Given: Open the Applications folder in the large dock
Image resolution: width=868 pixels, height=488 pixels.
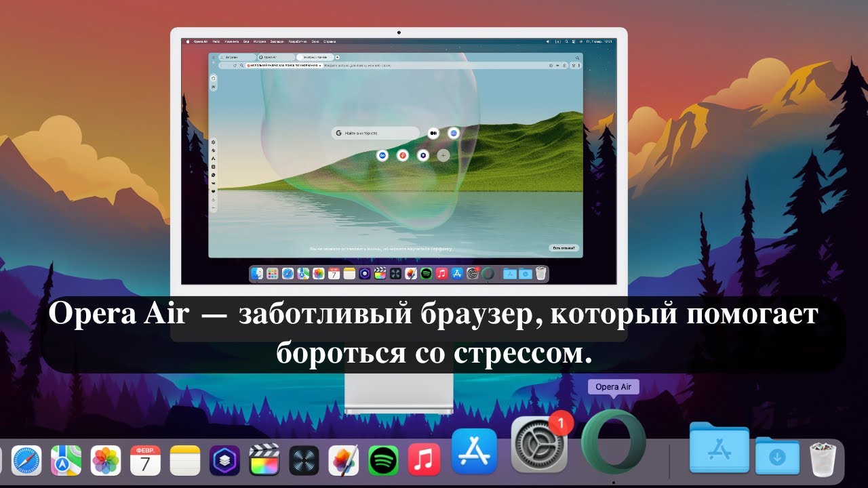Looking at the screenshot, I should coord(719,447).
